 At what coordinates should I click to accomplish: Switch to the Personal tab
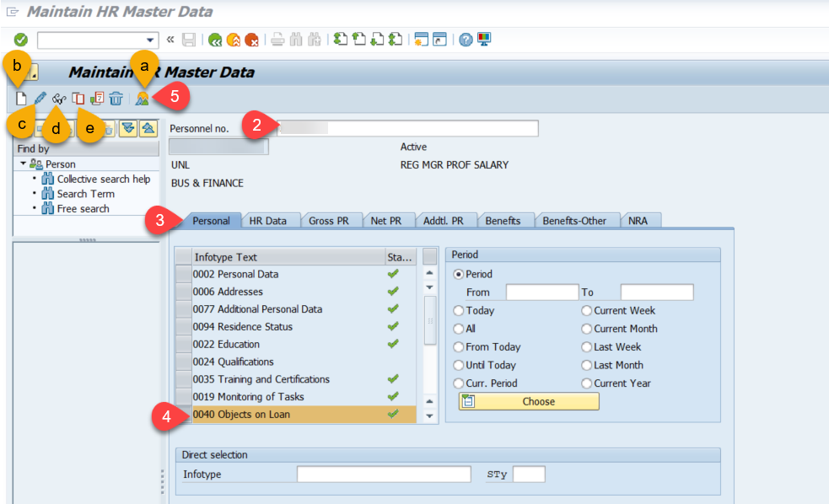(x=211, y=221)
